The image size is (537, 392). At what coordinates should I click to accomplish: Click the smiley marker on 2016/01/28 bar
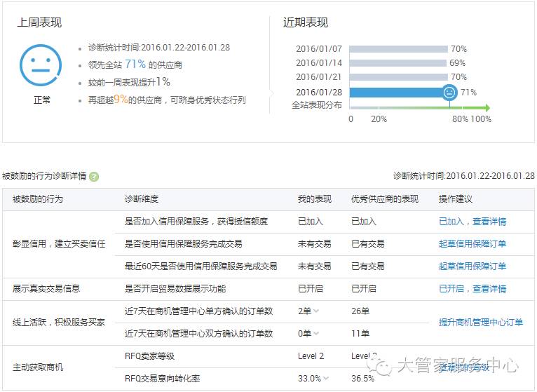[x=450, y=92]
